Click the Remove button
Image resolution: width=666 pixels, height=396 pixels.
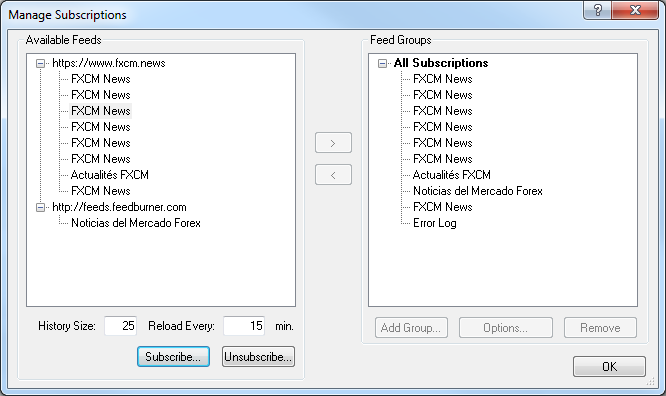[x=600, y=328]
